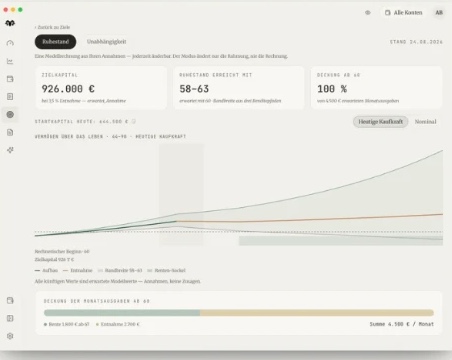Click the upper icon in sidebar's bottom group

10,300
